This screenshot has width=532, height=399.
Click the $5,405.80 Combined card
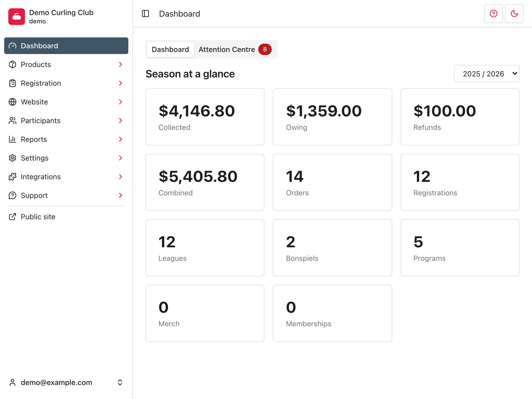205,182
